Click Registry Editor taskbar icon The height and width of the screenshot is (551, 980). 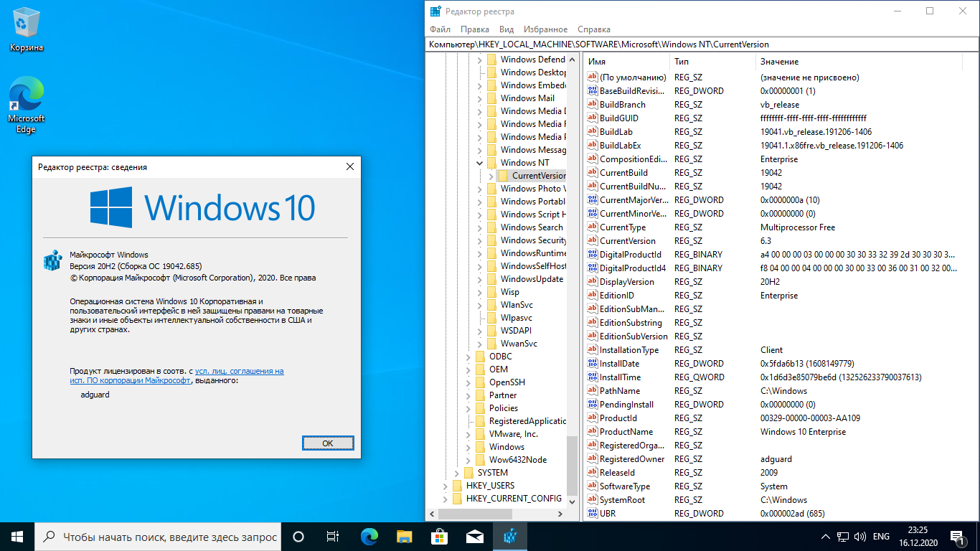click(x=510, y=537)
